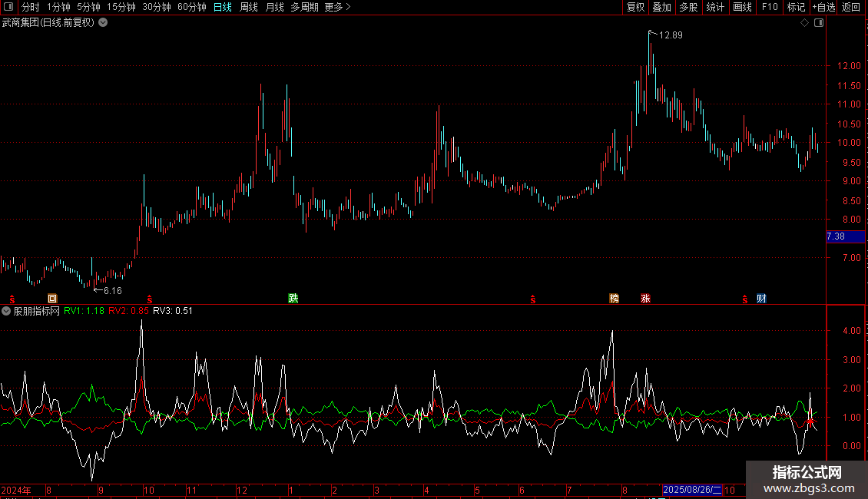Click the 2024年 label on the date axis
868x499 pixels.
tap(16, 490)
